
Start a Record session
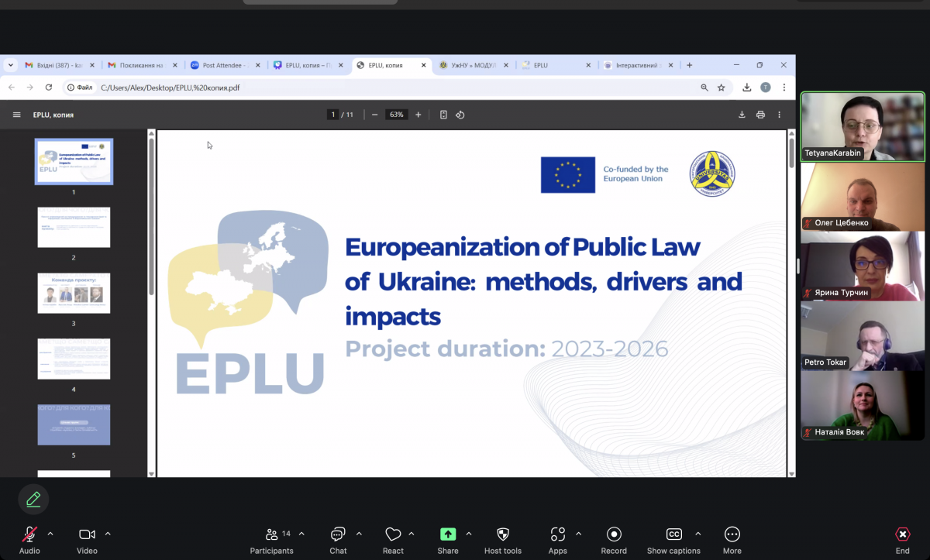coord(614,534)
